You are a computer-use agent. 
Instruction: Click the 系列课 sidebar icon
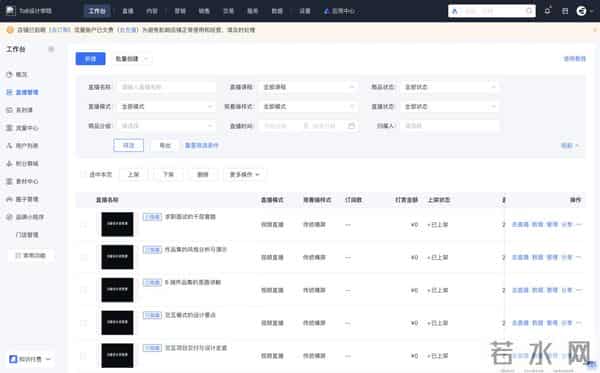[x=9, y=110]
